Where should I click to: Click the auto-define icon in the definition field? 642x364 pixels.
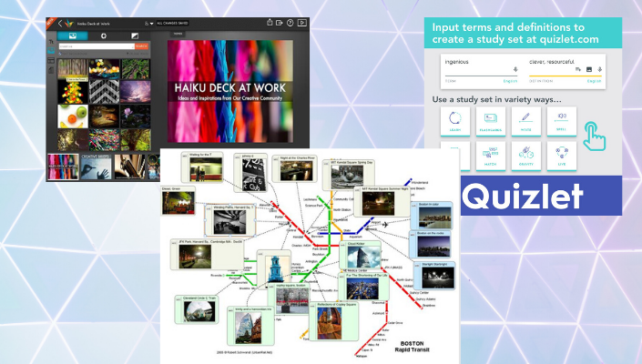pos(578,69)
